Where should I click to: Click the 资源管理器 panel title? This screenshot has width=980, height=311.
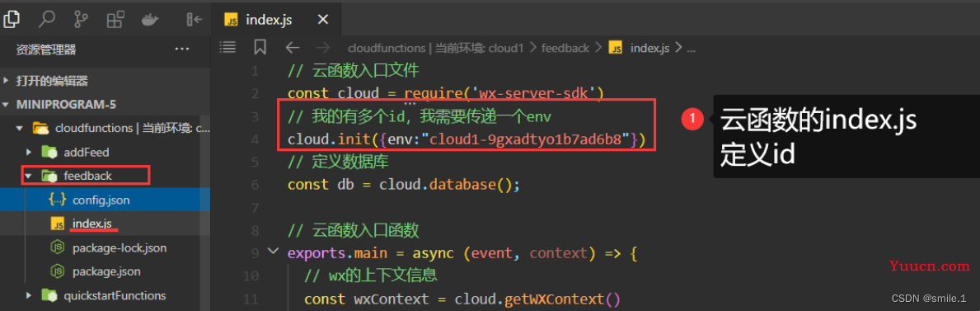[45, 49]
